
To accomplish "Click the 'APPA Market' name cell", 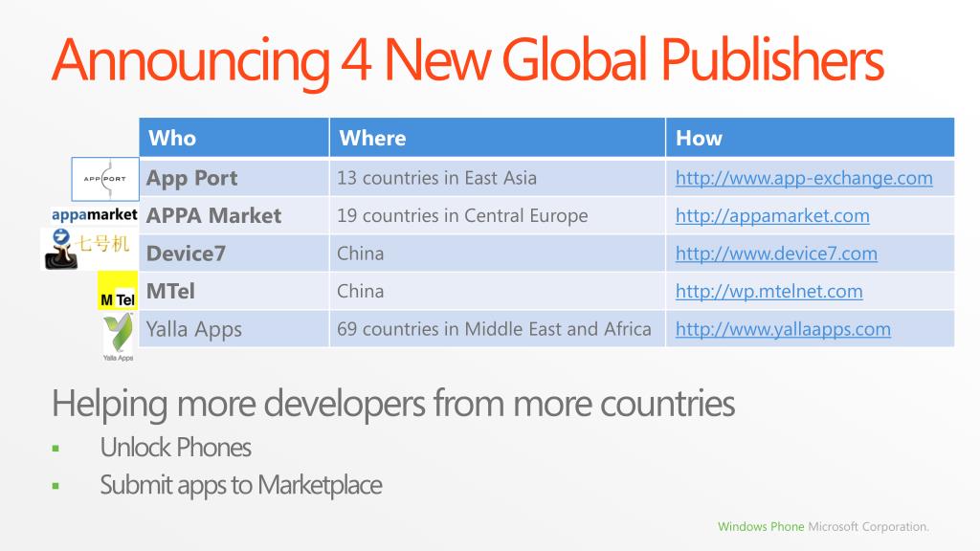I will [234, 215].
